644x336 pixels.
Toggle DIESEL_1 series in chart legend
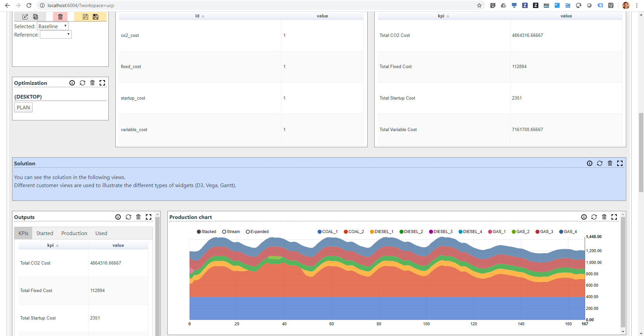[382, 232]
